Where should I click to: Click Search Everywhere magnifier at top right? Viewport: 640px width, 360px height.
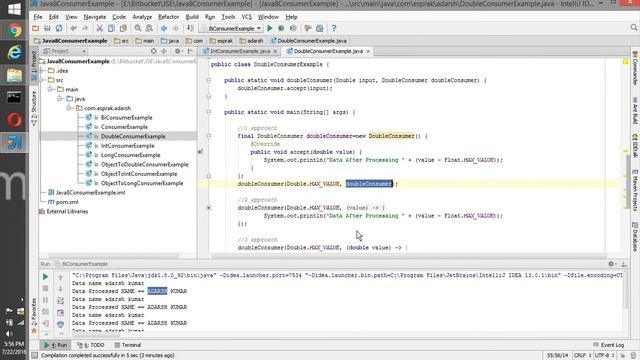(x=633, y=27)
